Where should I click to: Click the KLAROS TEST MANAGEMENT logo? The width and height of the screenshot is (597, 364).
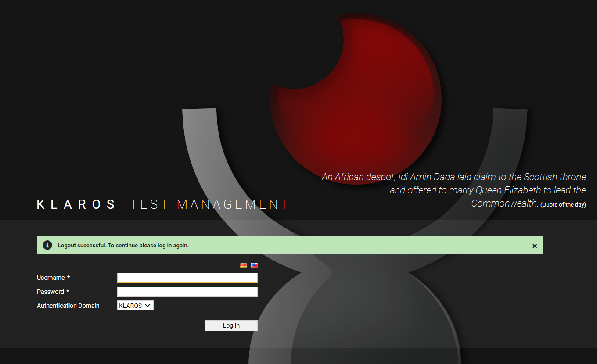tap(162, 204)
